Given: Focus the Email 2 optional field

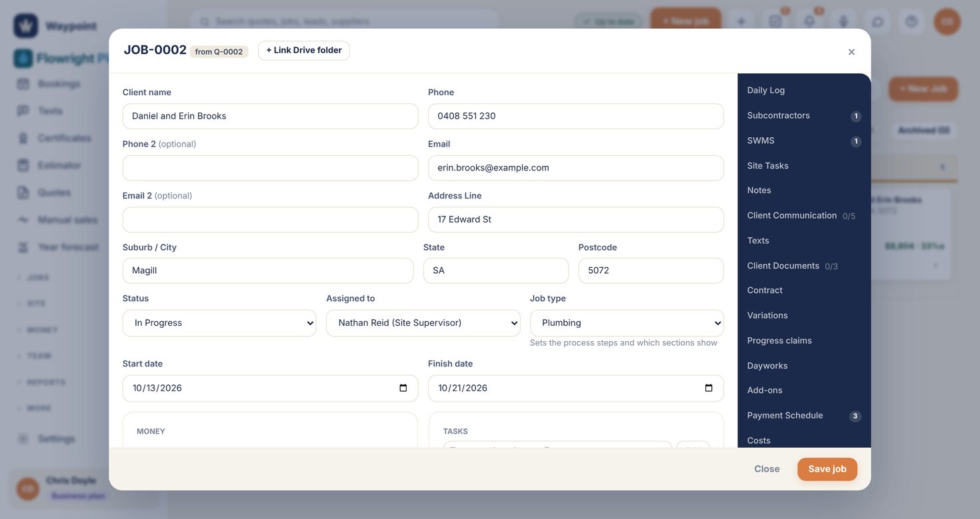Looking at the screenshot, I should click(270, 220).
